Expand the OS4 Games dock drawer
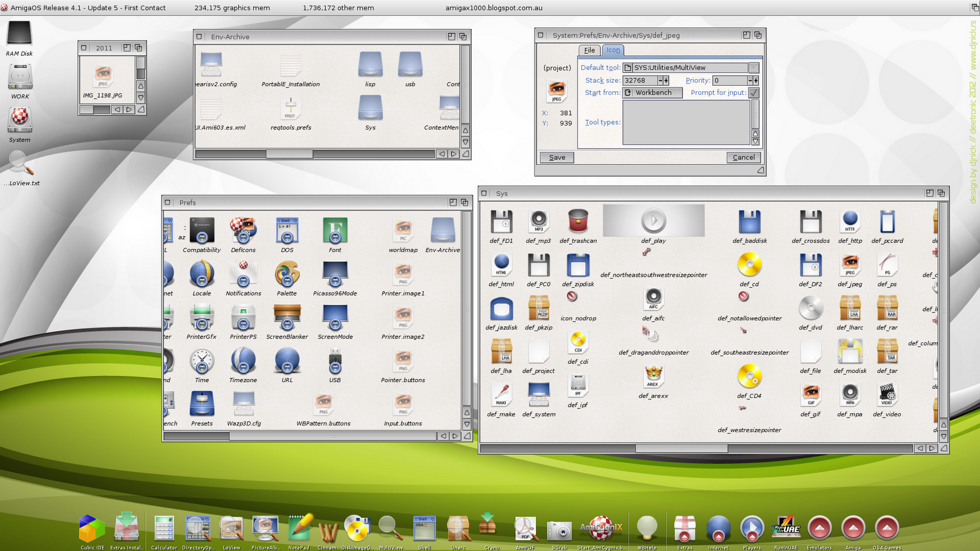The image size is (980, 551). pyautogui.click(x=887, y=528)
